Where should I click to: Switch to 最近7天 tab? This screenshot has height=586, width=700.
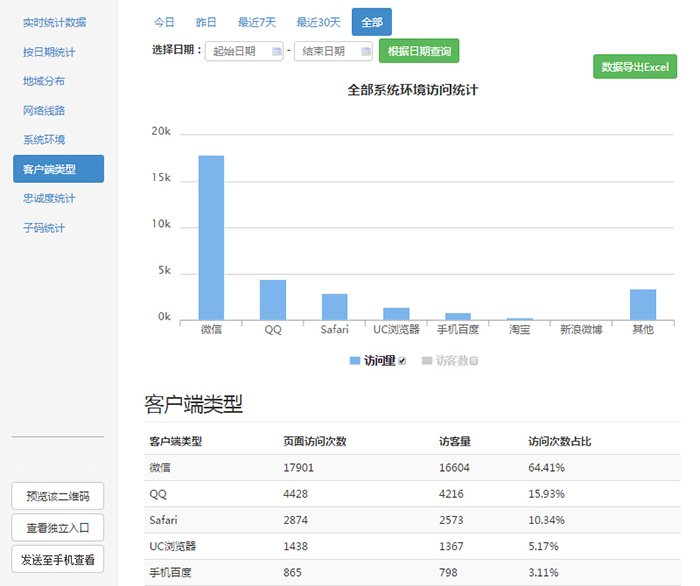point(257,22)
